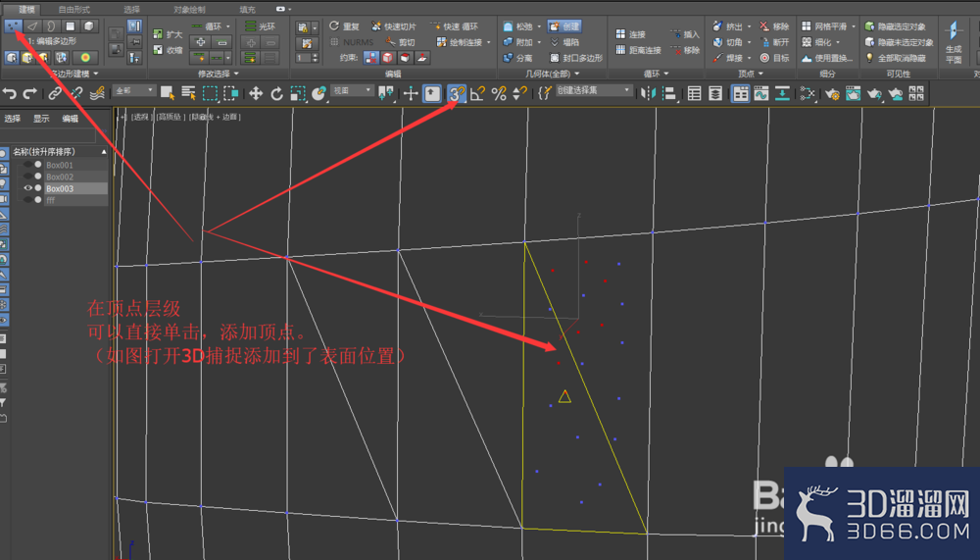
Task: Open Render Setup teapot gear icon
Action: tap(832, 94)
